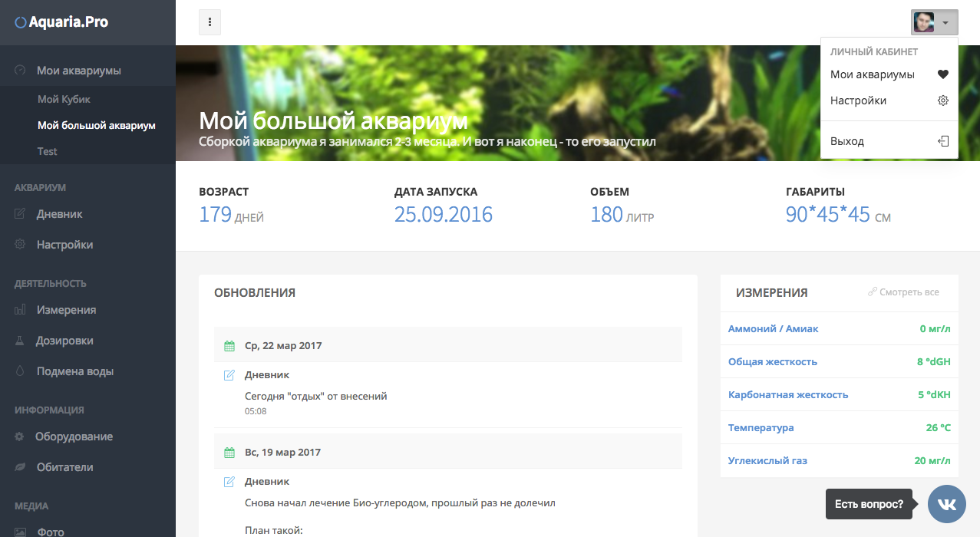
Task: Click the dropdown caret next to the avatar
Action: pyautogui.click(x=945, y=23)
